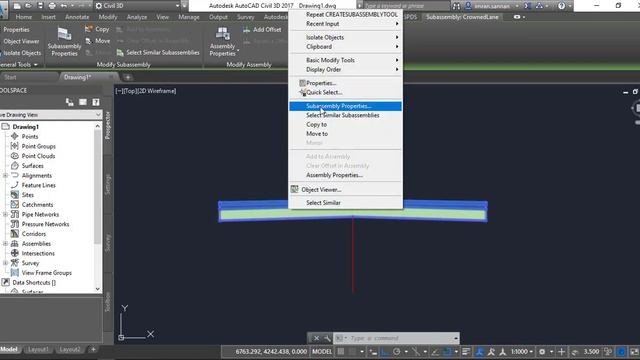Click the Open file icon in quick access toolbar
Viewport: 640px width, 360px height.
pos(28,6)
